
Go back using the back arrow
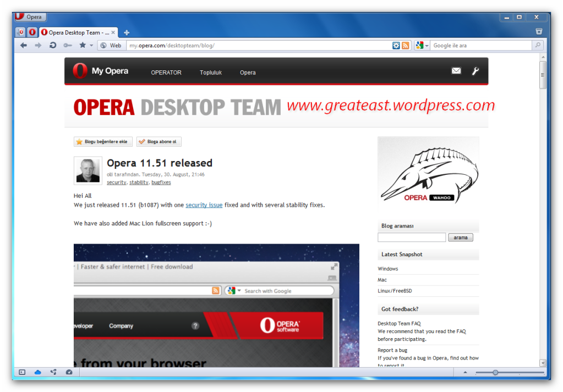point(24,46)
